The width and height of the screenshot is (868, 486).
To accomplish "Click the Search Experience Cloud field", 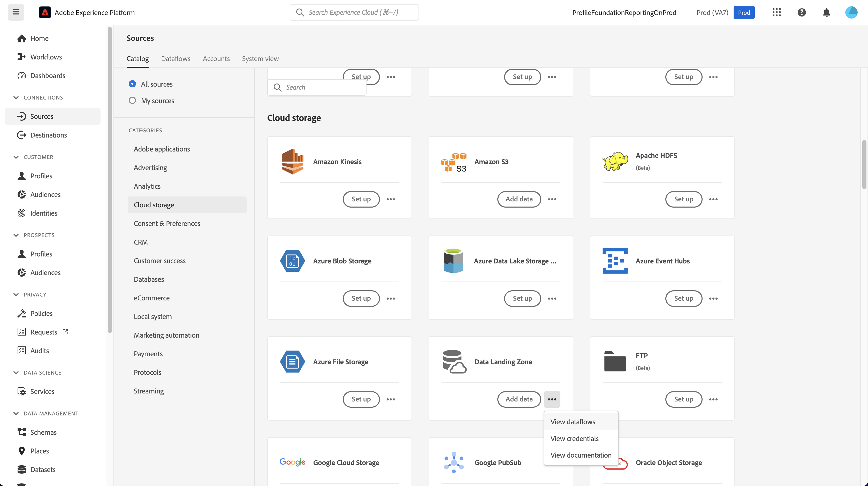I will pos(354,12).
